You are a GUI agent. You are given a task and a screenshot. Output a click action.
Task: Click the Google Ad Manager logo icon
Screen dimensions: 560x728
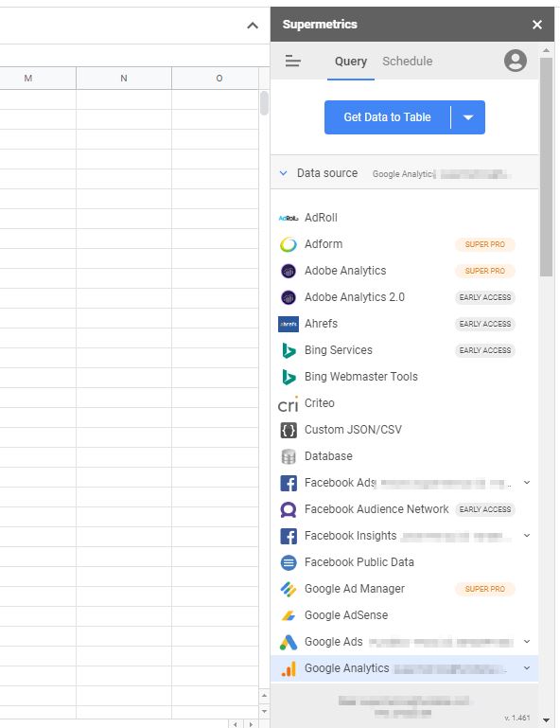[x=289, y=589]
